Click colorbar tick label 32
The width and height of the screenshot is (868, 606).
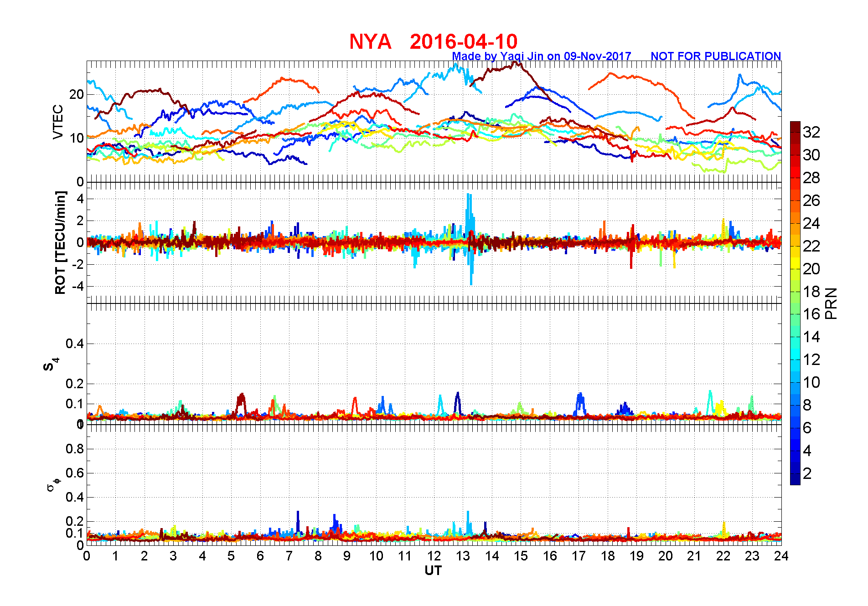click(x=811, y=132)
